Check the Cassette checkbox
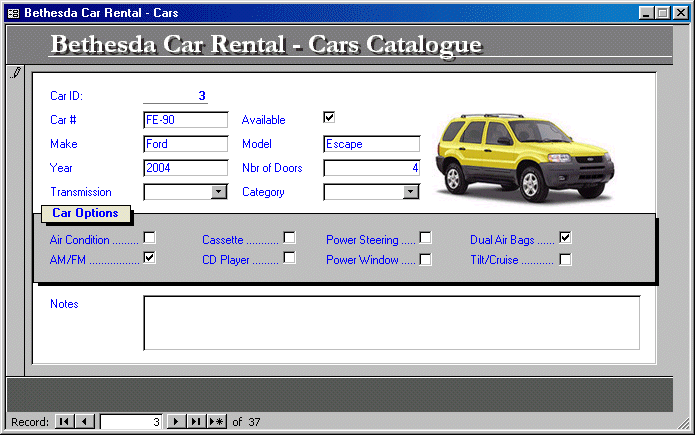 289,238
